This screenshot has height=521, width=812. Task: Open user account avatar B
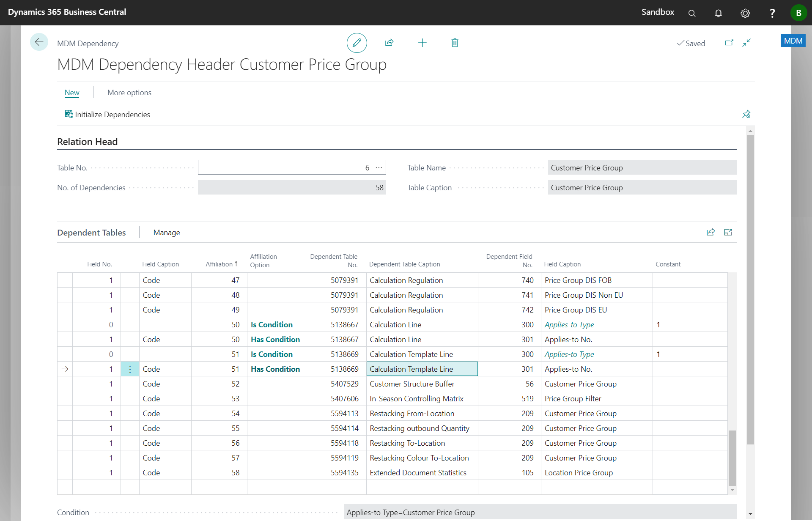click(798, 13)
